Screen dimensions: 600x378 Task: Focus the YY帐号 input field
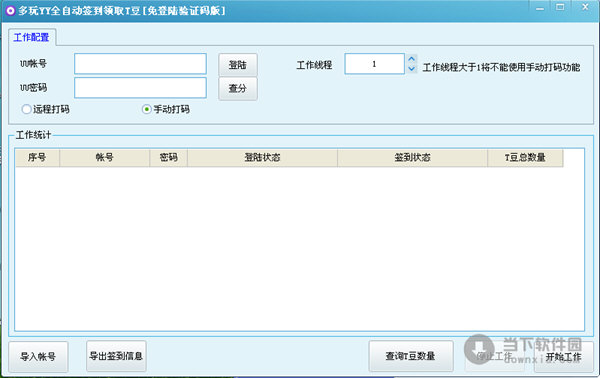click(x=140, y=64)
